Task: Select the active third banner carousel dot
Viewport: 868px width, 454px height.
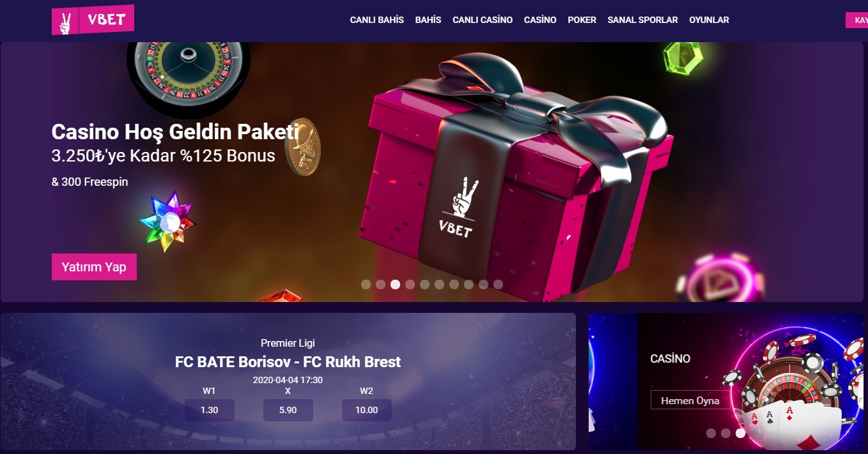Action: 395,285
